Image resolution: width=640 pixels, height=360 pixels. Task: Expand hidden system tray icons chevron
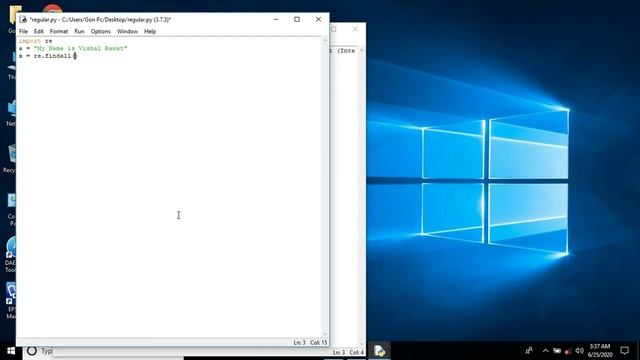[545, 351]
